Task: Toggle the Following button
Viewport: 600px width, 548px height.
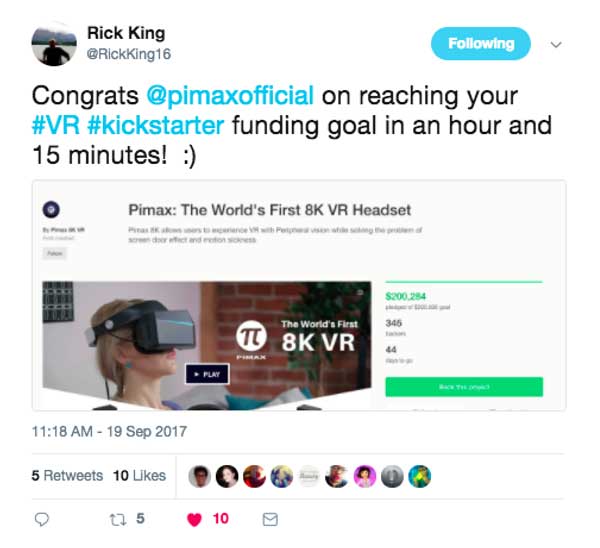Action: click(x=481, y=44)
